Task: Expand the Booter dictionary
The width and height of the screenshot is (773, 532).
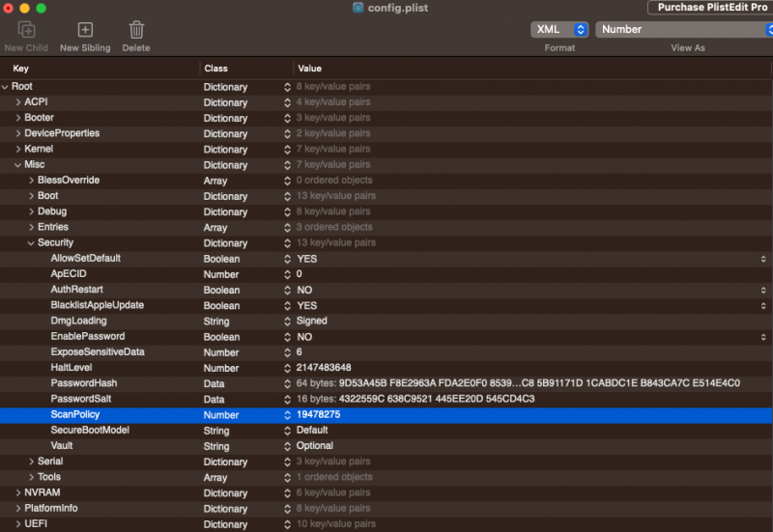Action: (x=18, y=118)
